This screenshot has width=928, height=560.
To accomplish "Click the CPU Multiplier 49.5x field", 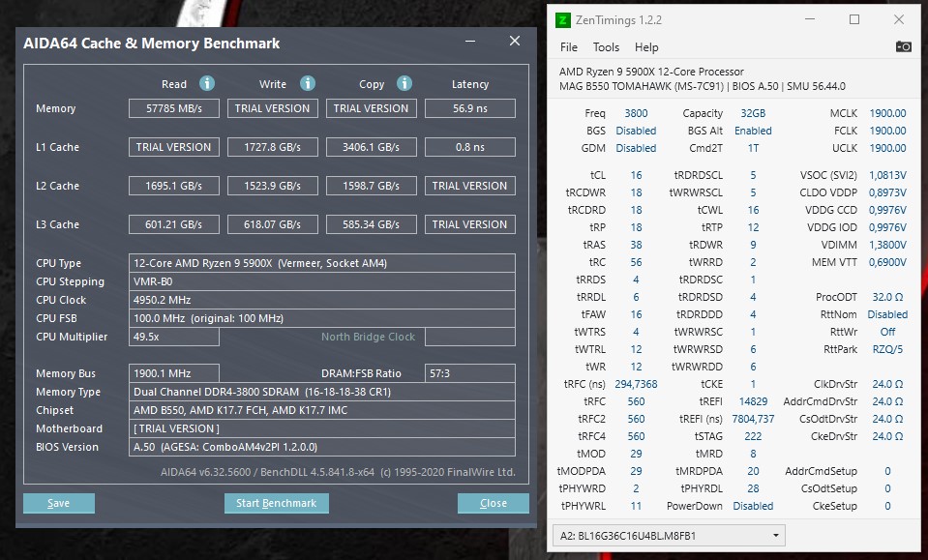I will pos(174,337).
